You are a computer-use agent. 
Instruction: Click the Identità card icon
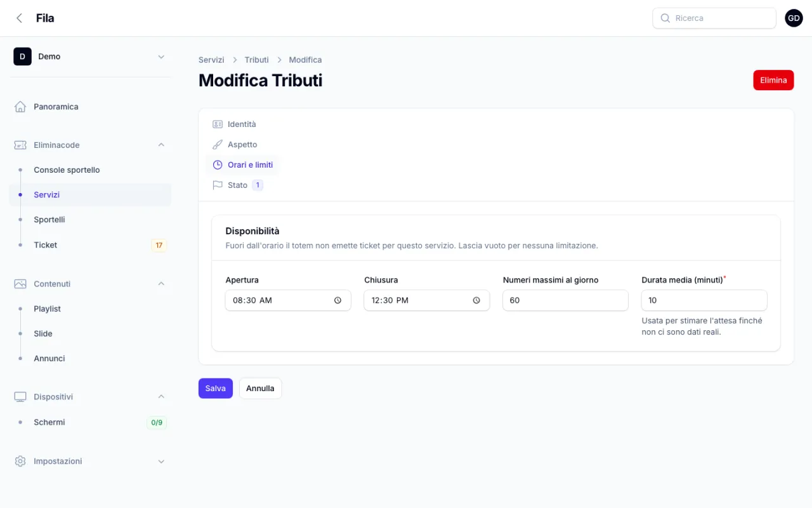(x=218, y=124)
